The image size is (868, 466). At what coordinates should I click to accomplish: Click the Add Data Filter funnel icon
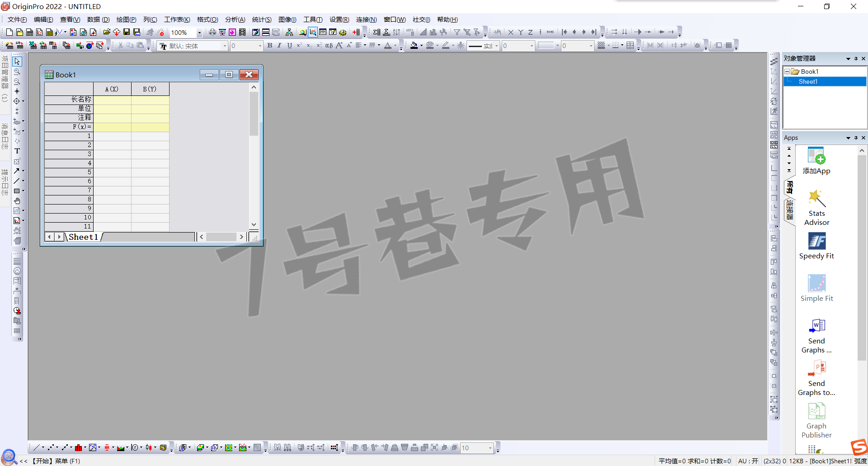(457, 32)
